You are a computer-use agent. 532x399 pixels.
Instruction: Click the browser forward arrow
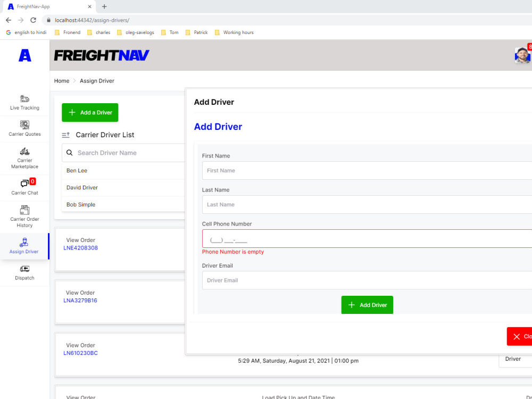pos(21,20)
